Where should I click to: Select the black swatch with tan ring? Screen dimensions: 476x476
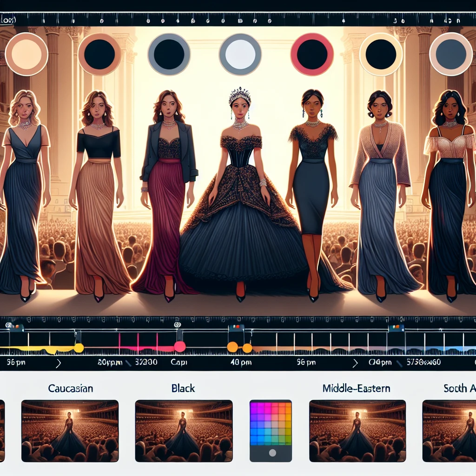pos(99,54)
